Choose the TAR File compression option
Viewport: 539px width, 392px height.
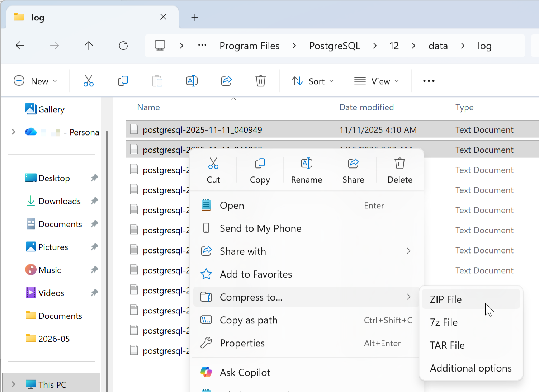tap(471, 345)
